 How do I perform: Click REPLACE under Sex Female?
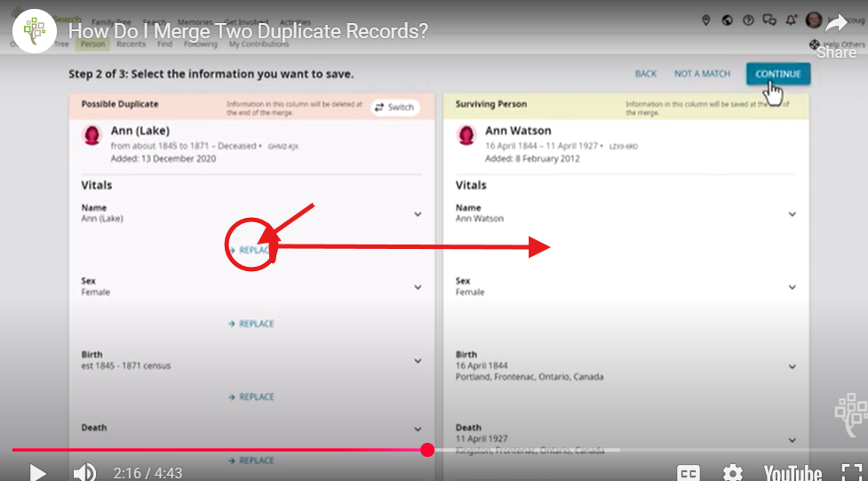tap(251, 324)
